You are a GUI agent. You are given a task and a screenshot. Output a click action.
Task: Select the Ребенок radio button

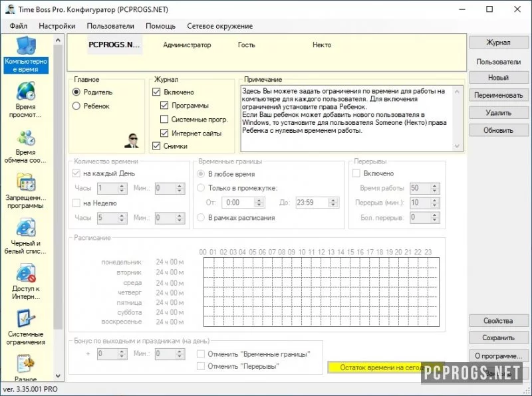pos(76,106)
